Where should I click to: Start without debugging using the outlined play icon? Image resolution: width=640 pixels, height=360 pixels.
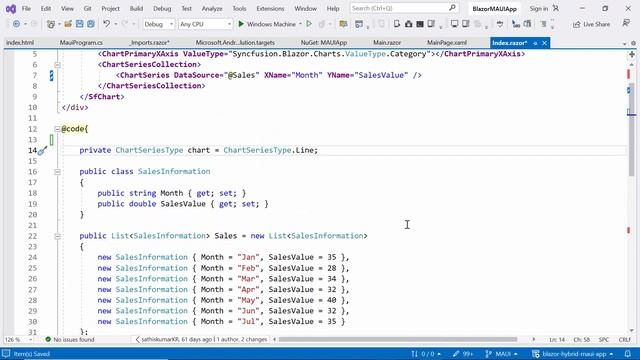tap(309, 24)
